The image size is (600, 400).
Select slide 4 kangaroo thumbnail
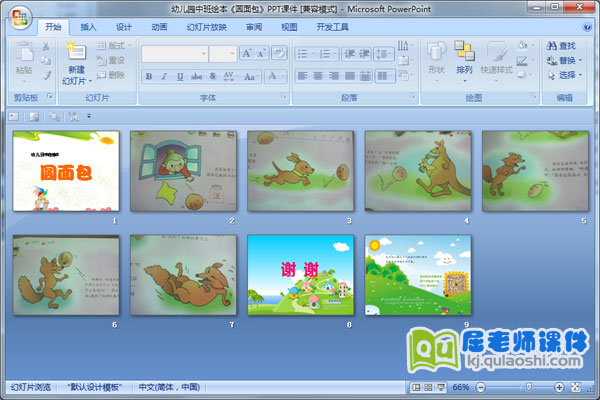(418, 171)
